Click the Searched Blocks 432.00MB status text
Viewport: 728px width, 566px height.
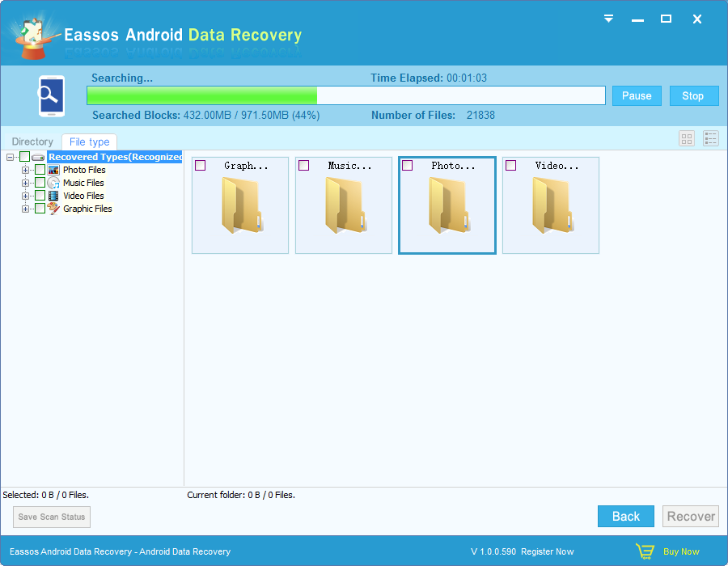coord(205,115)
